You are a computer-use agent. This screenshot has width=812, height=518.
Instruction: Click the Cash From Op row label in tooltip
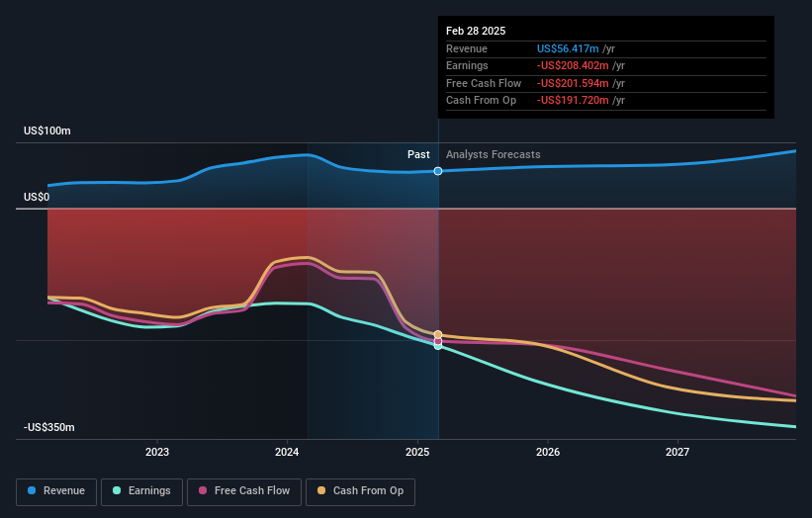pos(481,101)
